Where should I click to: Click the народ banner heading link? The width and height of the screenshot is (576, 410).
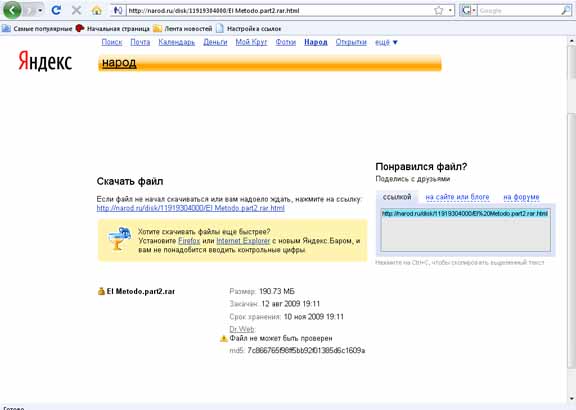(119, 63)
